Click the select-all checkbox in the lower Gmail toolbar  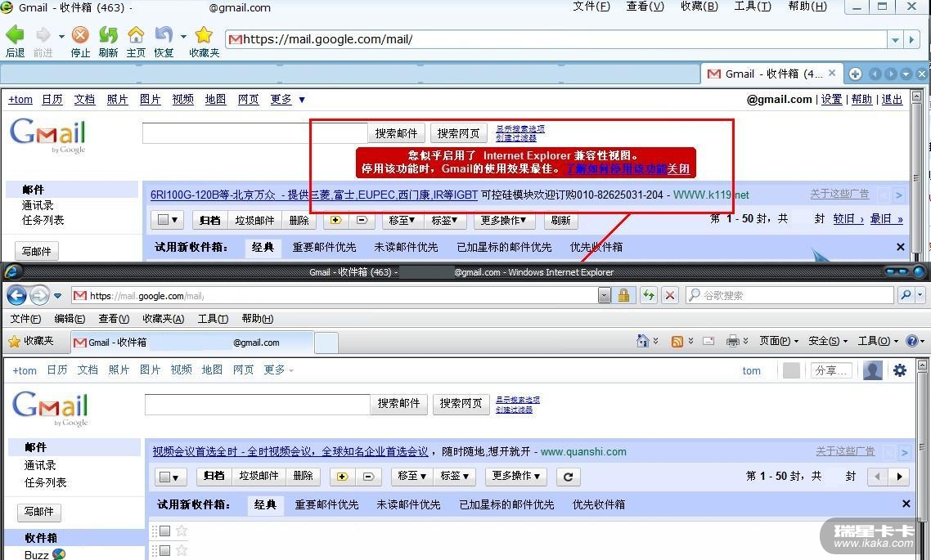[165, 477]
